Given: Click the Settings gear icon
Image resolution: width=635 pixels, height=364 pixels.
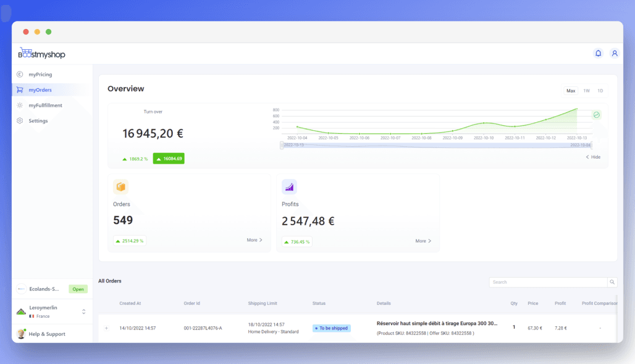Looking at the screenshot, I should (20, 120).
